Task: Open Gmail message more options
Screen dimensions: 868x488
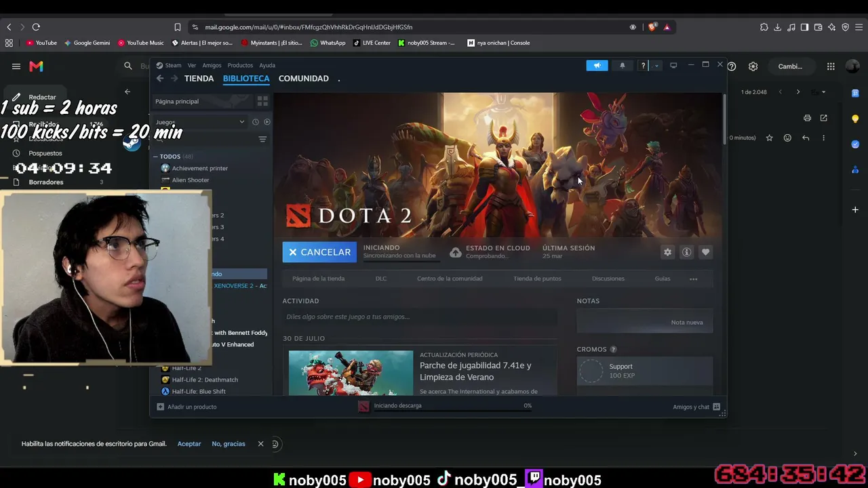Action: point(823,138)
